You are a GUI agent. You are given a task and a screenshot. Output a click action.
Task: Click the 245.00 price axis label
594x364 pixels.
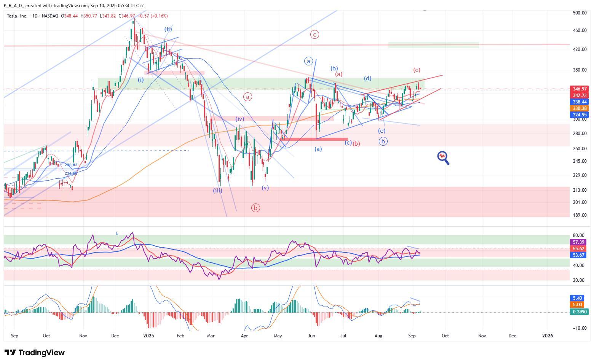point(579,161)
